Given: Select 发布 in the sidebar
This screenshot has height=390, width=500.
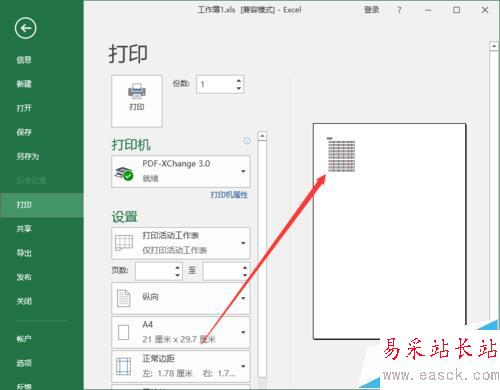Looking at the screenshot, I should [24, 277].
